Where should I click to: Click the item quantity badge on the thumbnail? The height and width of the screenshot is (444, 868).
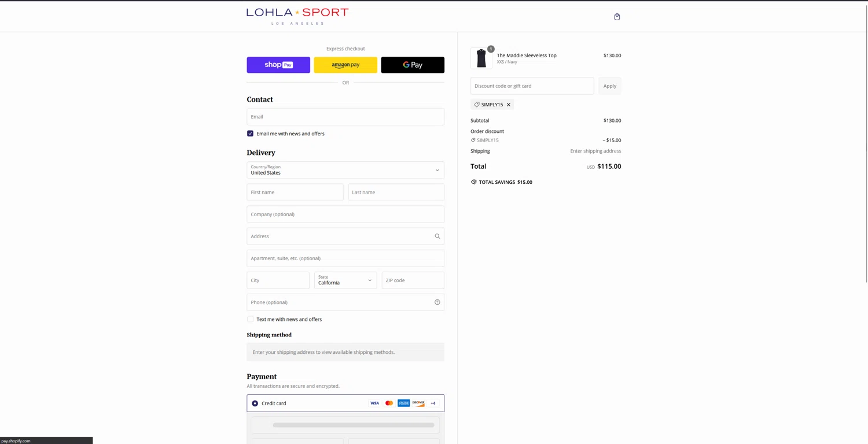[491, 49]
